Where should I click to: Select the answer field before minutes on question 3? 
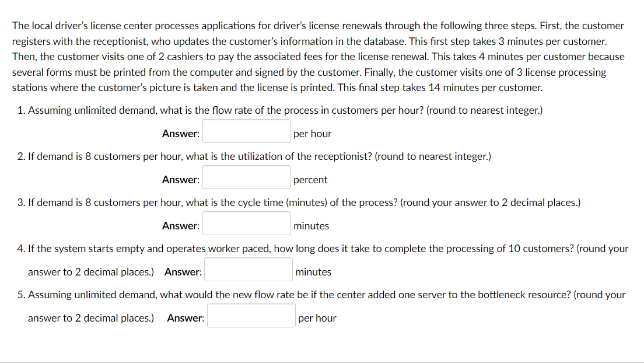[246, 223]
